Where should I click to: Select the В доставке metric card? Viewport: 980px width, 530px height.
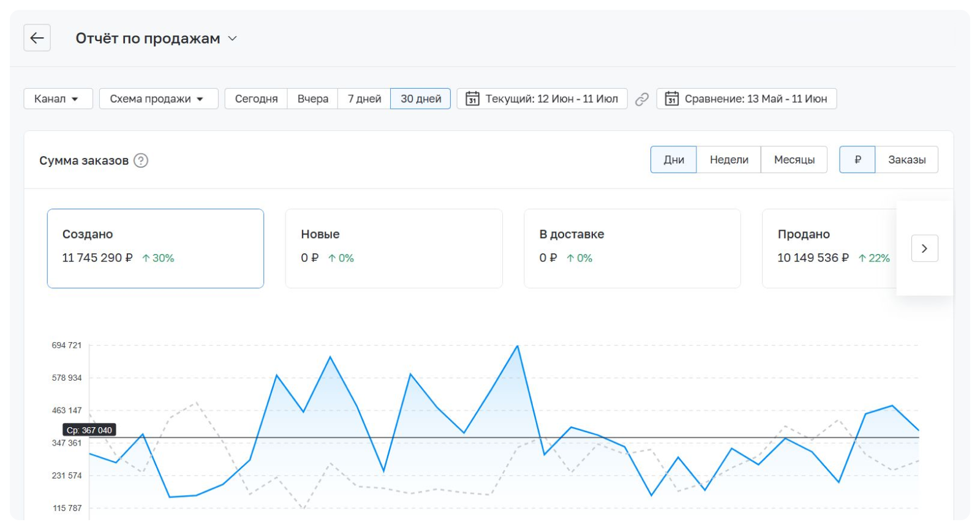632,248
